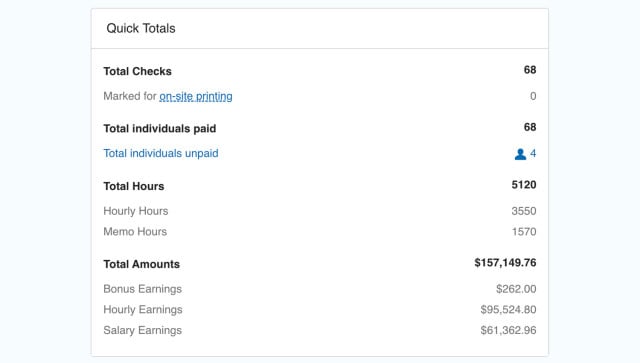
Task: Select the Quick Totals heading
Action: 141,28
